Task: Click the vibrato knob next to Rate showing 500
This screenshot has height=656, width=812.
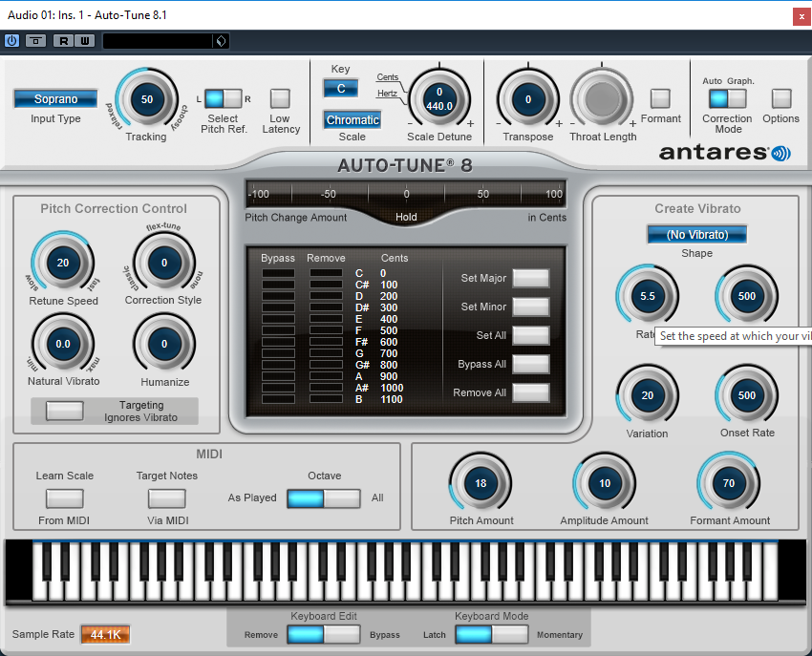Action: coord(746,296)
